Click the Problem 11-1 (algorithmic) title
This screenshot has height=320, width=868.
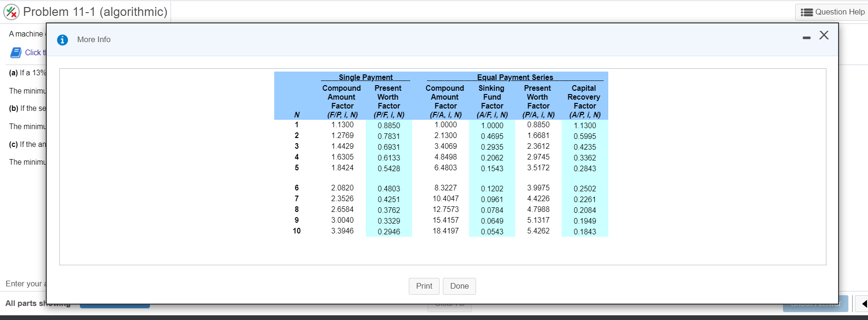pyautogui.click(x=95, y=12)
